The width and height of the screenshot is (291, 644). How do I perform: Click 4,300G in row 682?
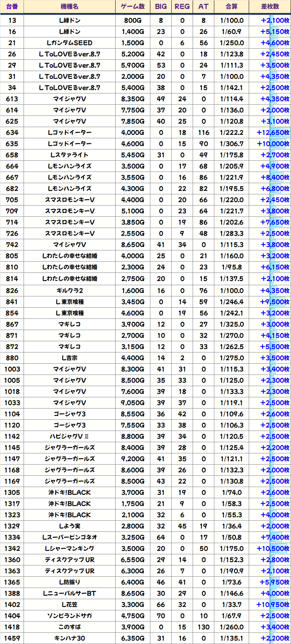tap(133, 189)
